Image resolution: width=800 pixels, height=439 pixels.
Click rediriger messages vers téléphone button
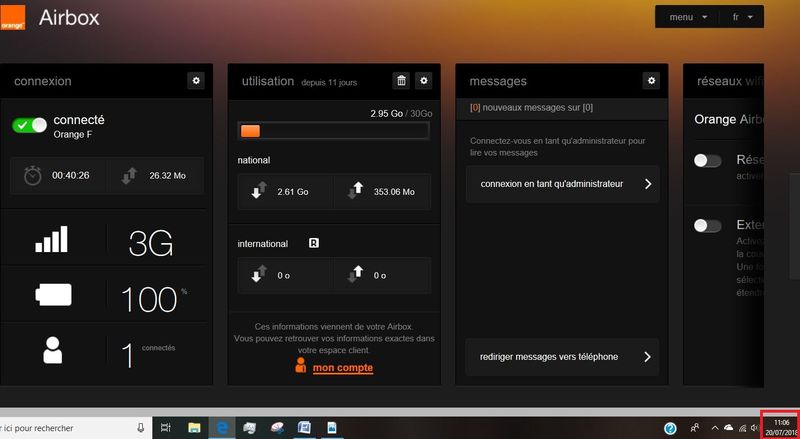[563, 357]
